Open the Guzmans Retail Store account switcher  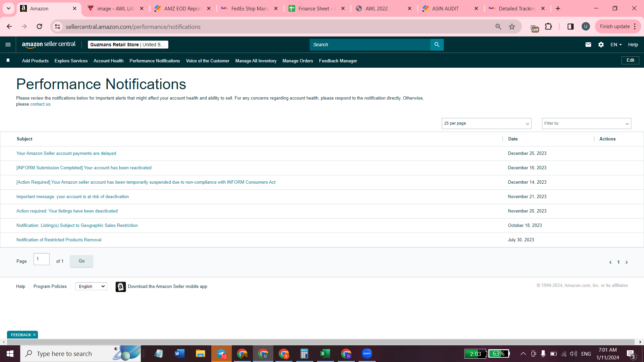pos(128,45)
